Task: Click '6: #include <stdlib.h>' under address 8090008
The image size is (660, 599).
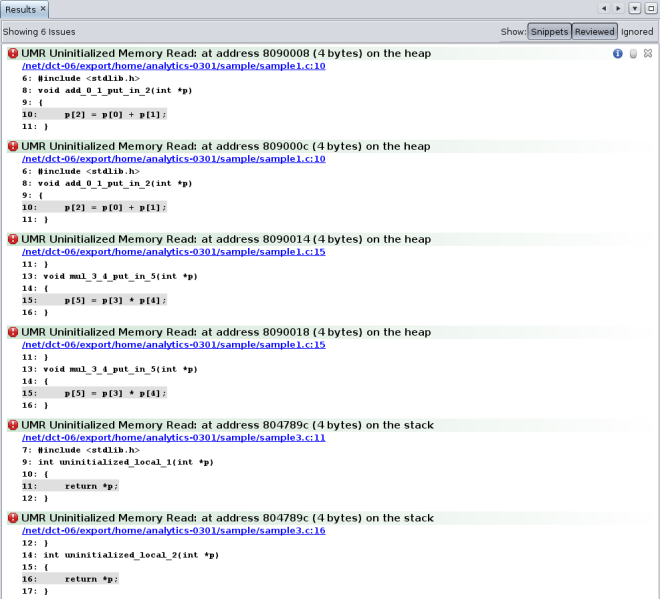Action: coord(80,78)
